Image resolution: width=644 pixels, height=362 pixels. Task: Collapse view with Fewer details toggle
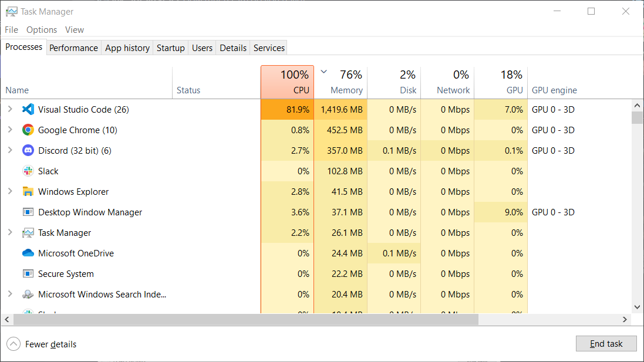[13, 344]
